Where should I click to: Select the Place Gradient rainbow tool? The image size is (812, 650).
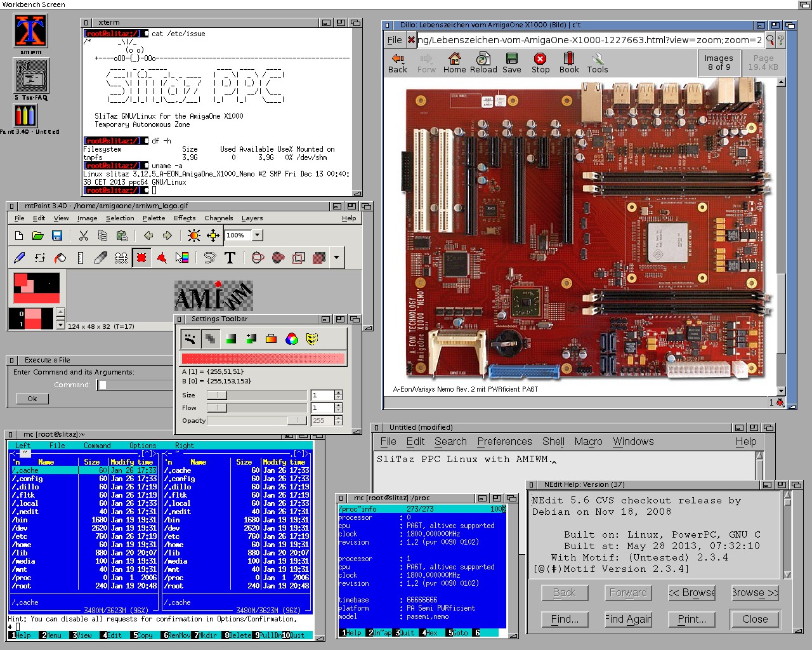pos(182,258)
